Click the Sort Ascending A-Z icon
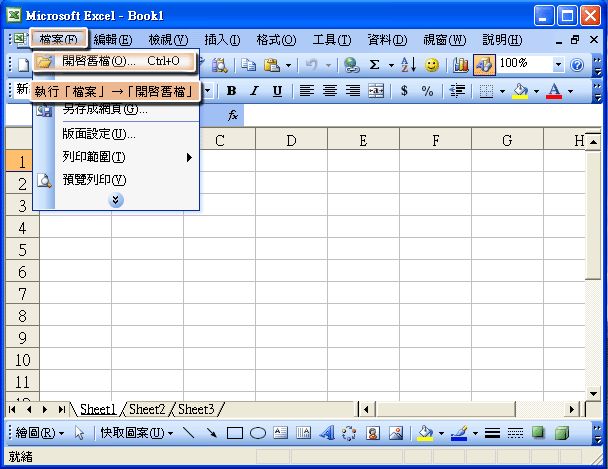 click(x=409, y=65)
